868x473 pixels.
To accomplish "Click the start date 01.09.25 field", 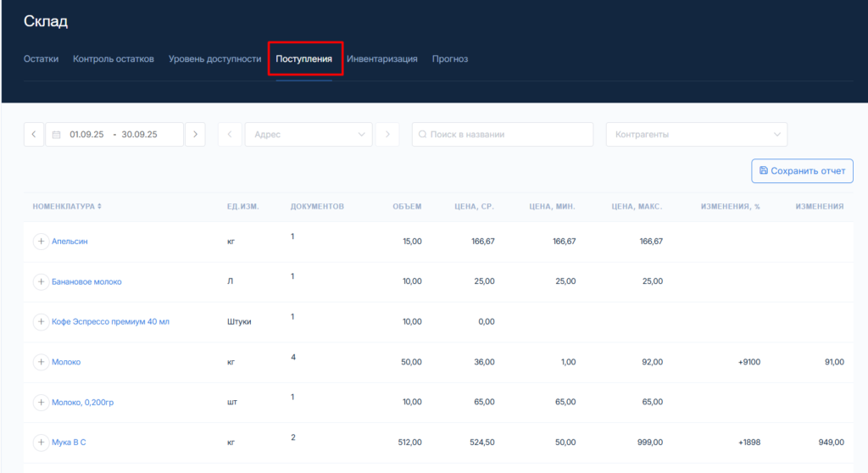I will 86,134.
